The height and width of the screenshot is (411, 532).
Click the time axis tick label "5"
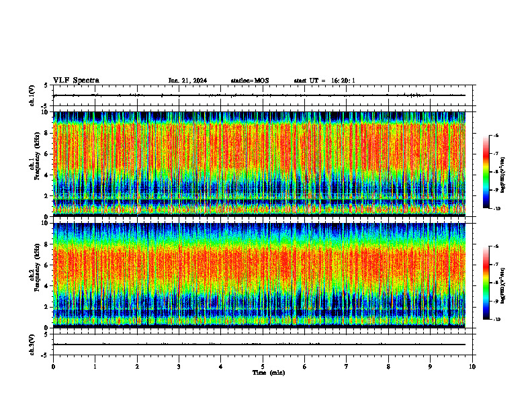point(263,367)
